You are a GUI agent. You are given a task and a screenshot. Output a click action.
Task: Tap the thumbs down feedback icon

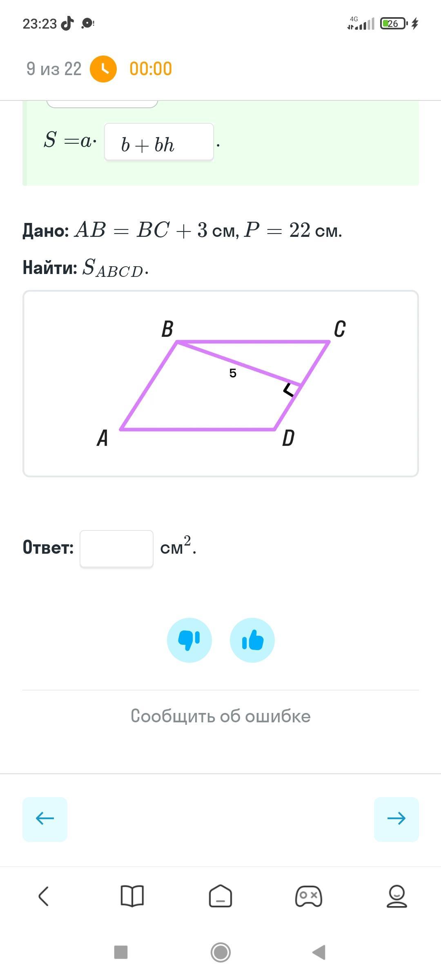[x=189, y=640]
